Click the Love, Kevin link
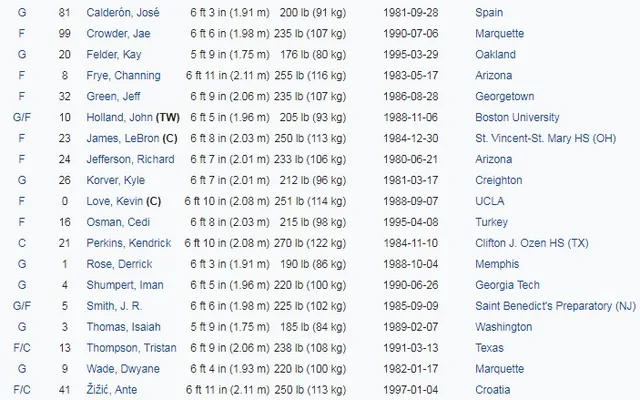 [x=118, y=202]
